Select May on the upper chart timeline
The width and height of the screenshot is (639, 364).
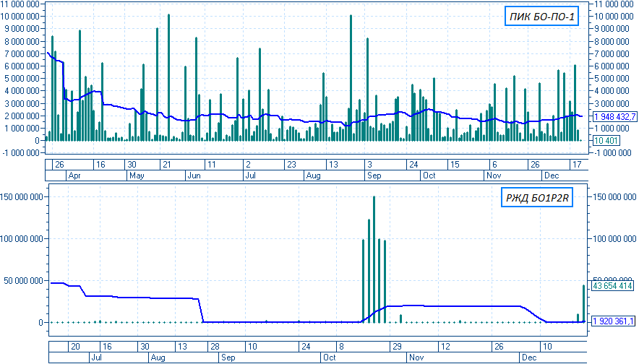coord(137,175)
